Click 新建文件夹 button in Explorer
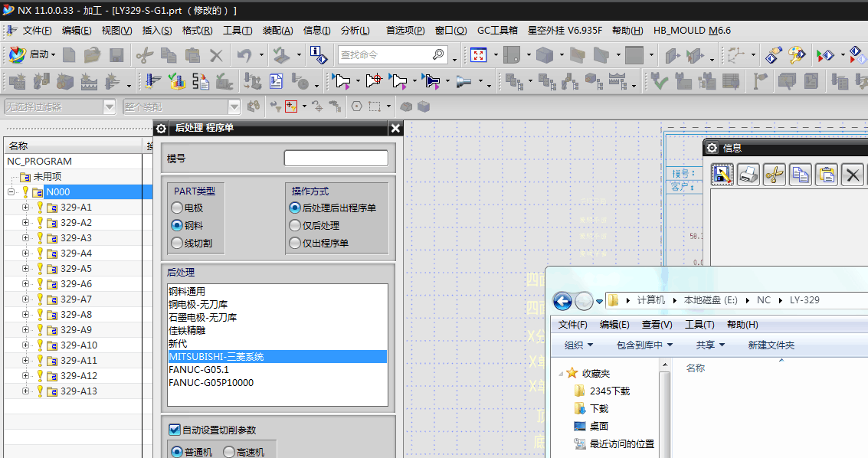Viewport: 868px width, 458px height. point(771,345)
